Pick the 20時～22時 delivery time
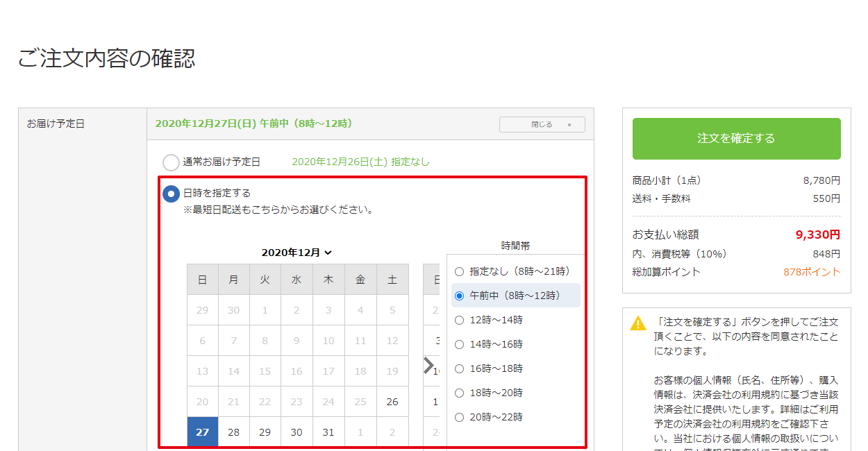868x451 pixels. [459, 418]
